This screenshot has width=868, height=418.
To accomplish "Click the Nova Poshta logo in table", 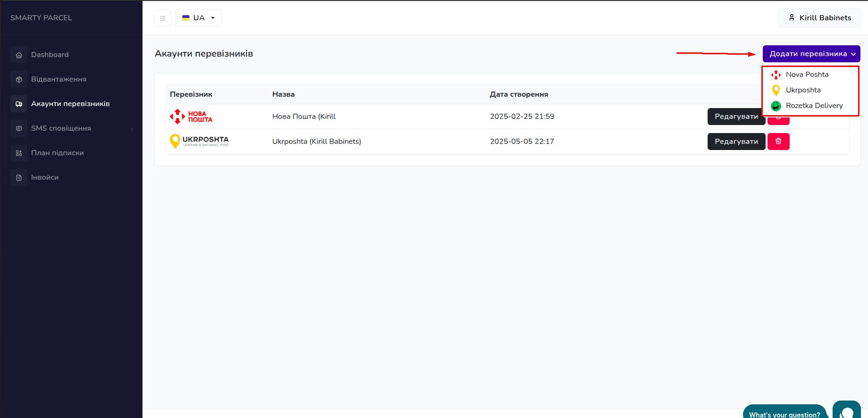I will [x=191, y=117].
